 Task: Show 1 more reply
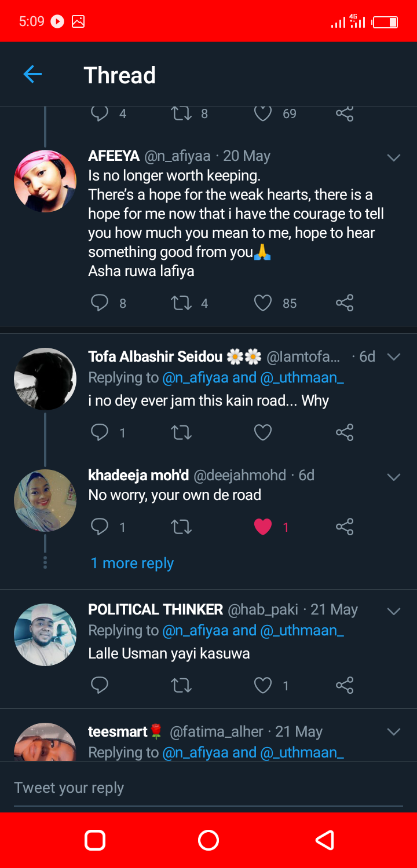point(132,563)
